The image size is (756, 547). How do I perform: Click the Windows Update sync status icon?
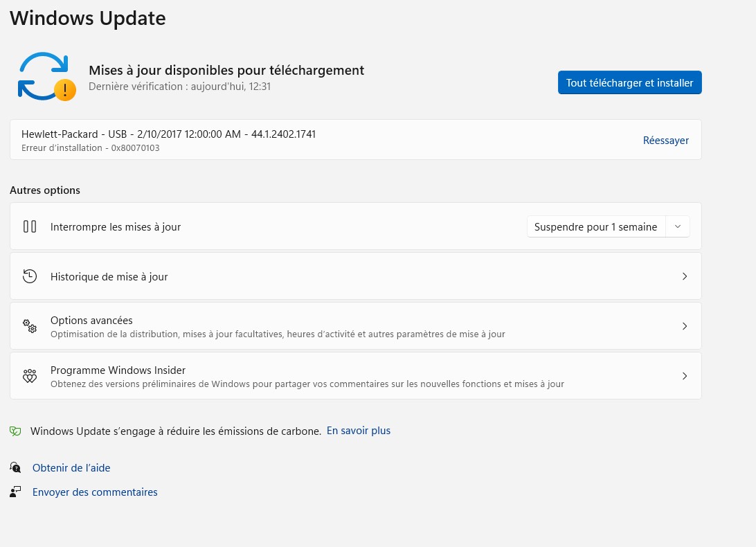[x=47, y=77]
